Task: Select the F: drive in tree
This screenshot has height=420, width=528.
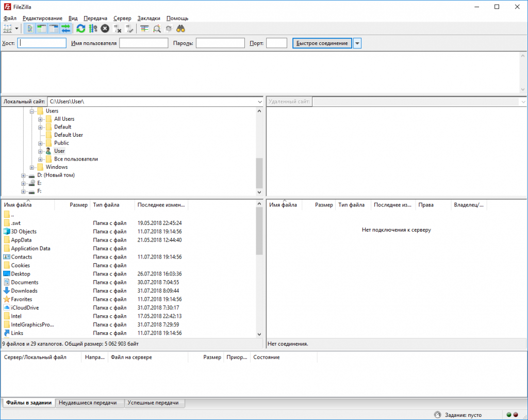Action: 39,191
